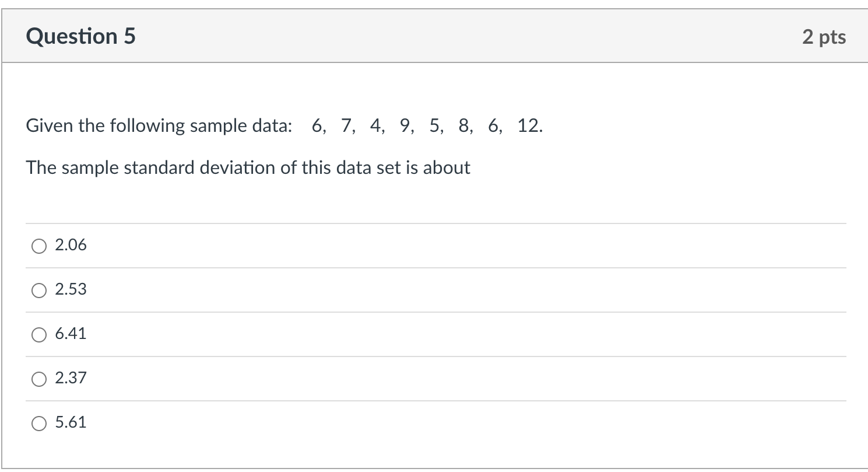Viewport: 868px width, 472px height.
Task: Select the 2.06 answer radio button
Action: (x=39, y=246)
